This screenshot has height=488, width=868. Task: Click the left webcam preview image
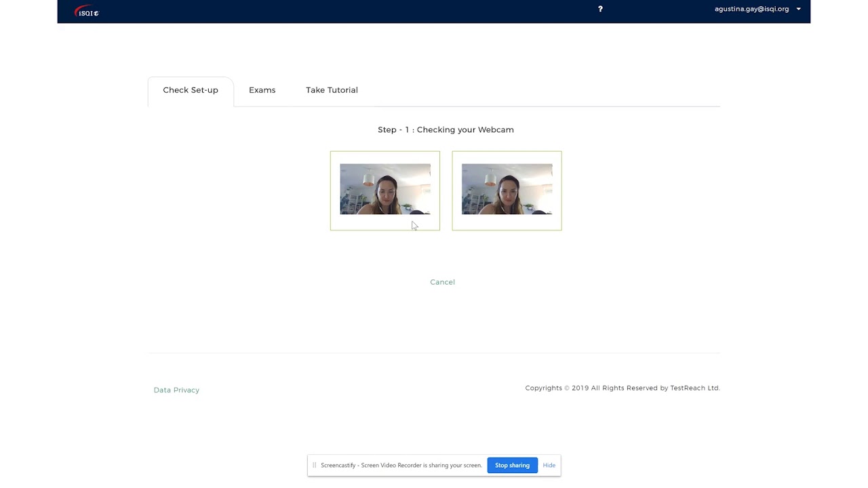[384, 189]
